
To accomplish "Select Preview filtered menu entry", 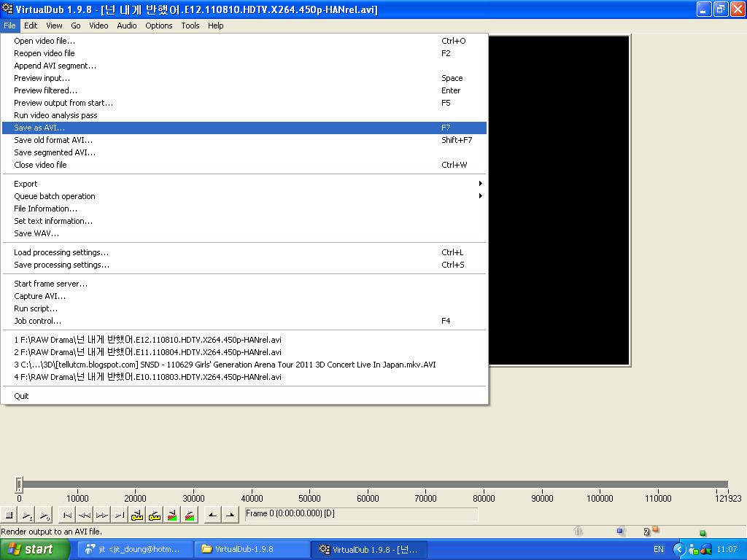I will click(244, 90).
